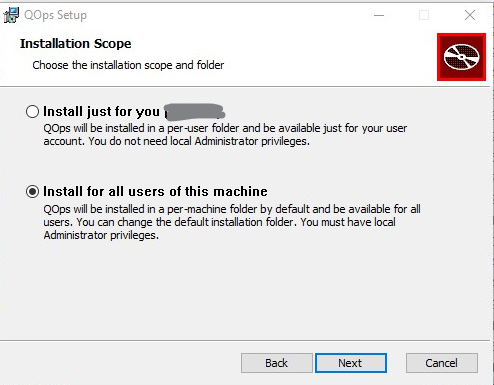Click the Next button
494x385 pixels.
pos(351,363)
